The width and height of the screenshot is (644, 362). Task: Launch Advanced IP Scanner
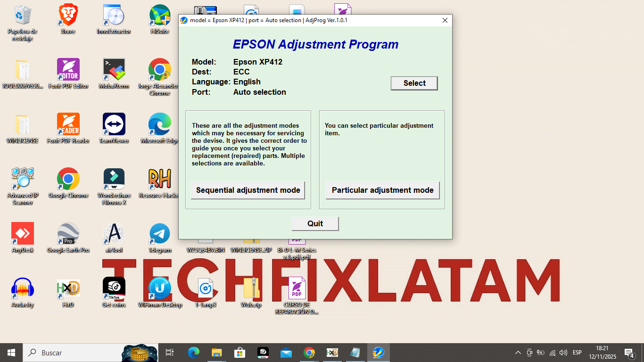23,179
